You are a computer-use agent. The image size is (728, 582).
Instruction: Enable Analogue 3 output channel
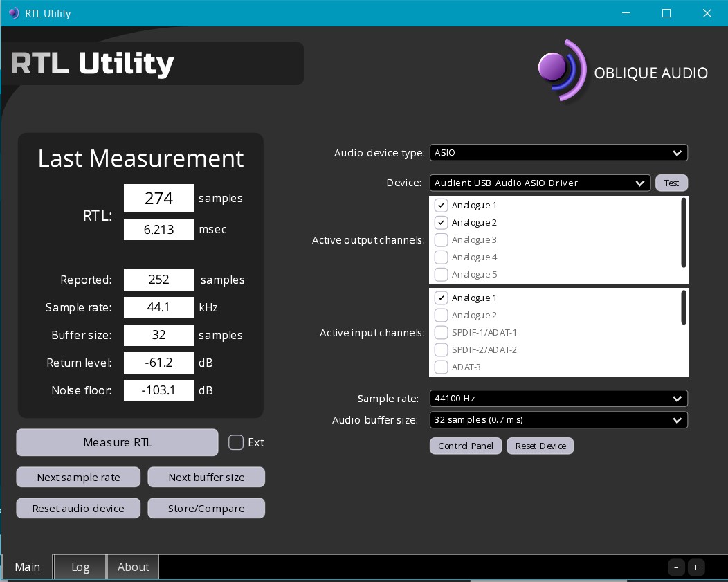441,240
